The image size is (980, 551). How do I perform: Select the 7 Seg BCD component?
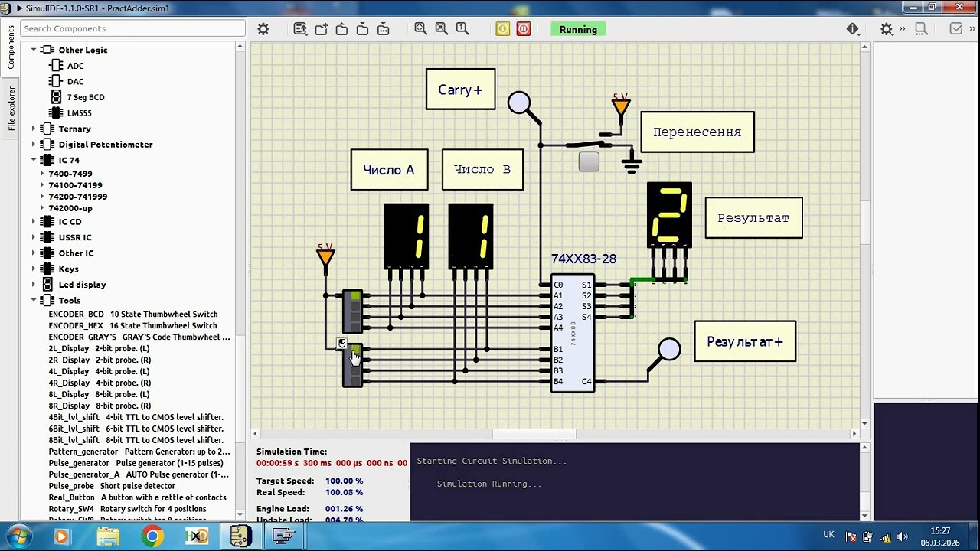[77, 97]
